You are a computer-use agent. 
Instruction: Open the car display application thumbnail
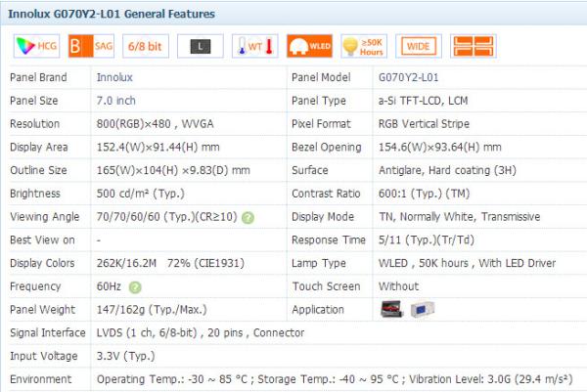click(x=391, y=309)
